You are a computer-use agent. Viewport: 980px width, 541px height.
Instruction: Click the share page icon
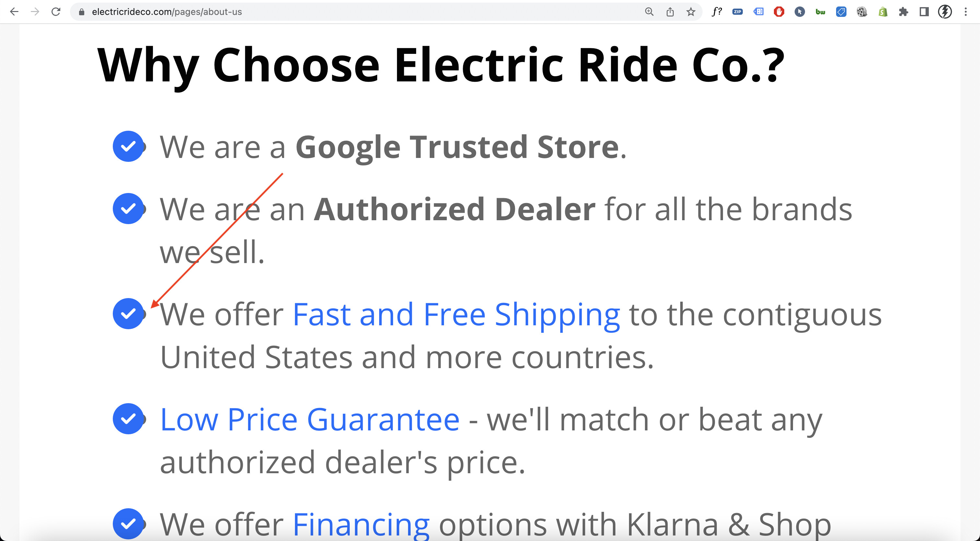[x=670, y=12]
